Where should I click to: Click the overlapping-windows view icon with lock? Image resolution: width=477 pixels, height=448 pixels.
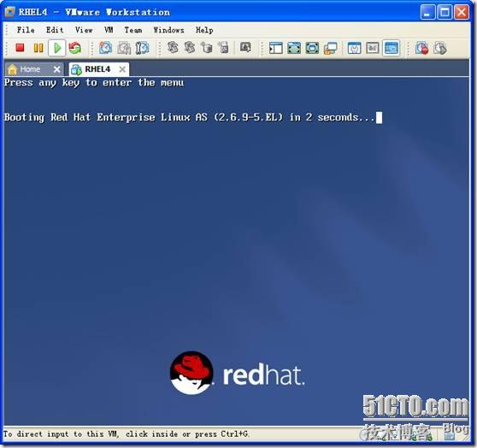pyautogui.click(x=330, y=48)
